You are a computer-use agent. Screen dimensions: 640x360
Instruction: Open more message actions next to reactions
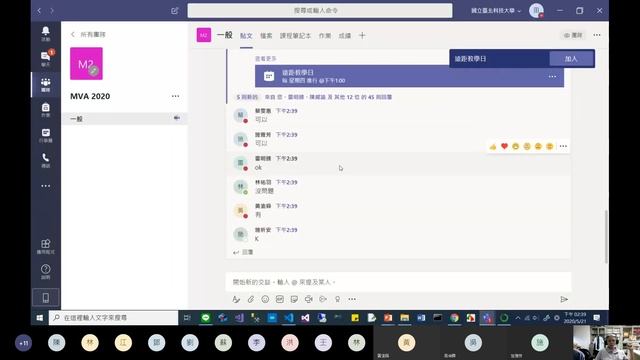click(563, 146)
